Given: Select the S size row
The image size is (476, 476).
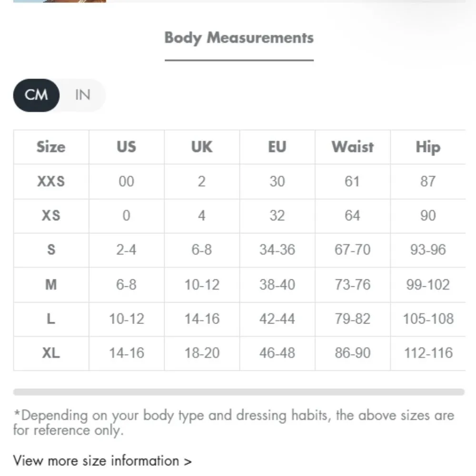Looking at the screenshot, I should pos(50,250).
